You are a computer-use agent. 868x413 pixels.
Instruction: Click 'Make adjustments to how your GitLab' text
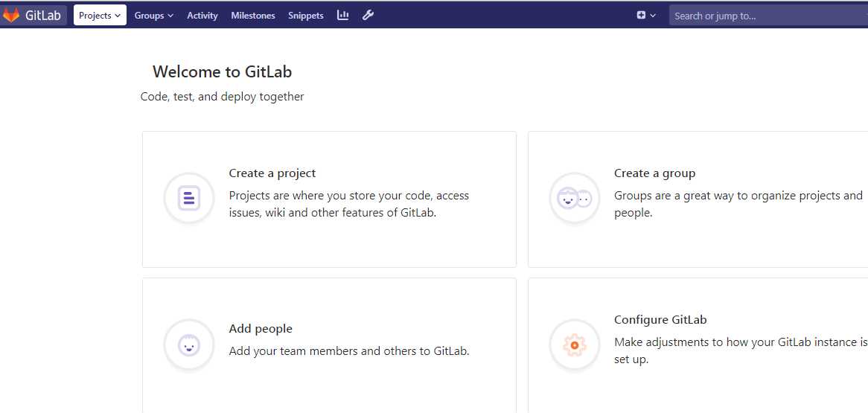(x=741, y=350)
